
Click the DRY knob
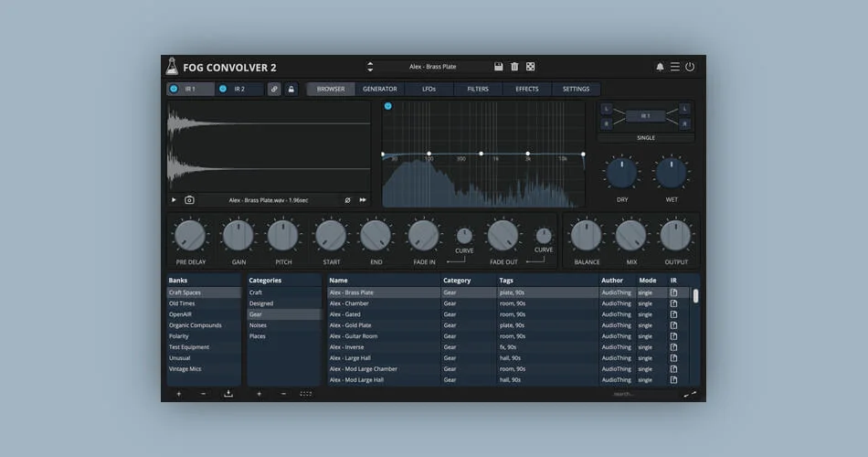(621, 172)
